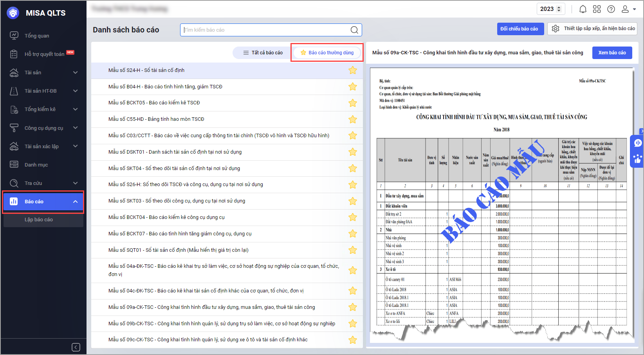644x355 pixels.
Task: Open the help question mark icon
Action: click(x=611, y=9)
